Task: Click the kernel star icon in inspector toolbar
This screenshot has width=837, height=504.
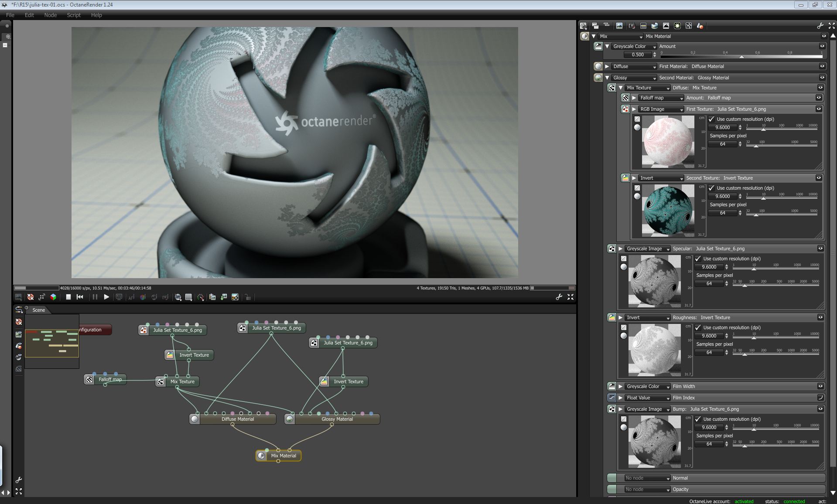Action: (x=677, y=26)
